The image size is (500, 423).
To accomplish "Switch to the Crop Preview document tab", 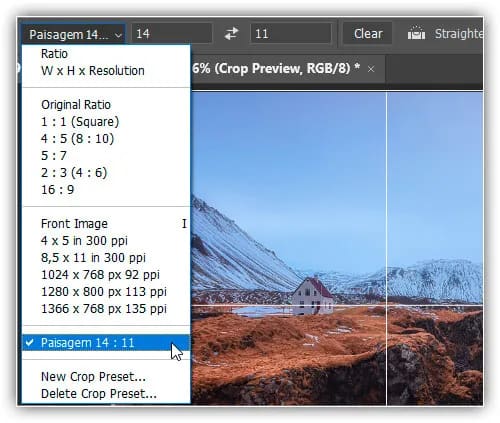I will (x=276, y=69).
